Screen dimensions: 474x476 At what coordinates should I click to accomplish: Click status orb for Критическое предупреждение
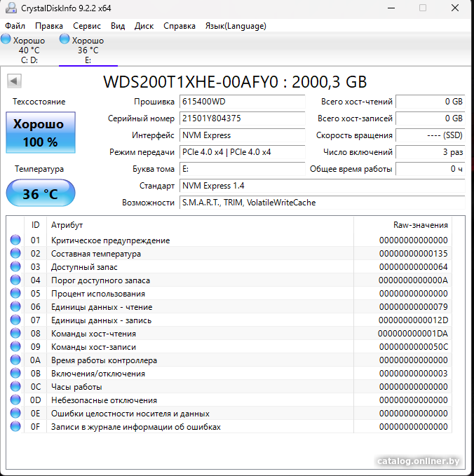(15, 240)
